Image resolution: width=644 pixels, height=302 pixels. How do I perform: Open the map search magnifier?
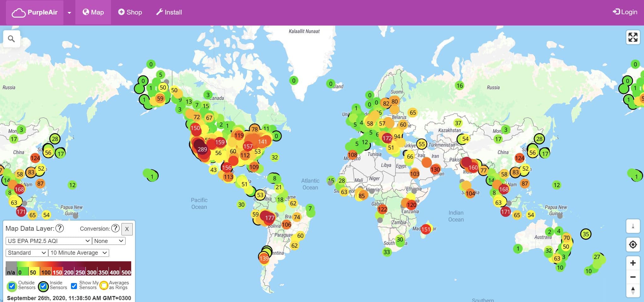pyautogui.click(x=11, y=39)
